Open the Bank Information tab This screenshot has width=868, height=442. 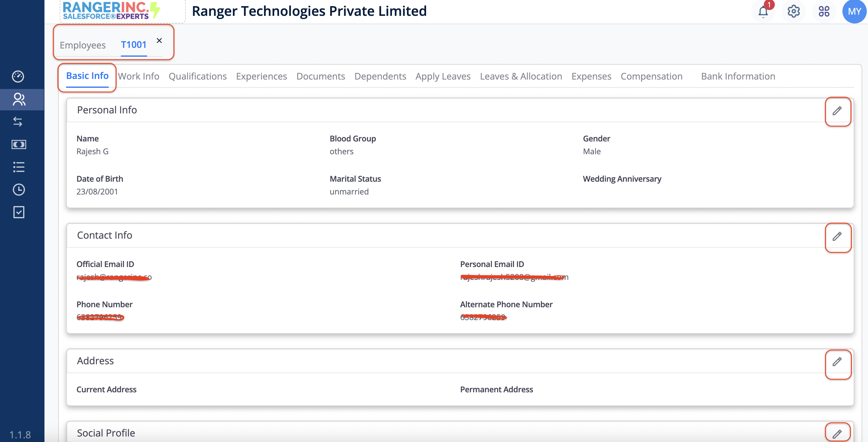coord(738,77)
